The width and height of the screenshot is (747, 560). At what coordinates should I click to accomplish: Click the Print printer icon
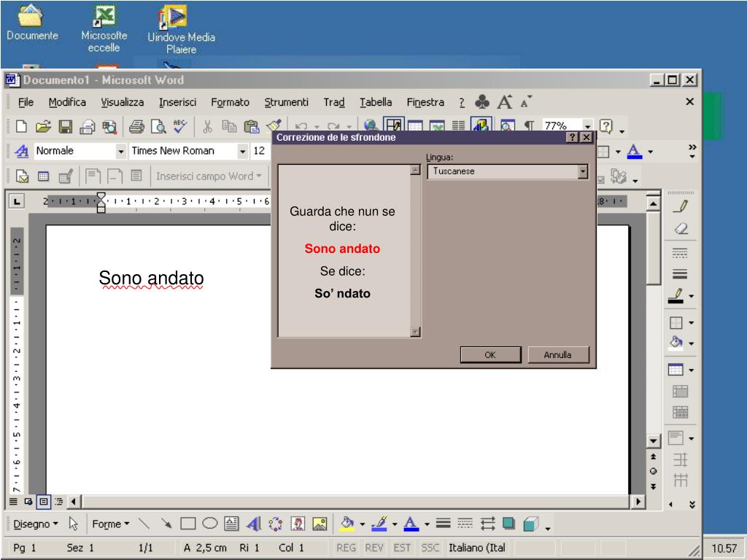pos(136,127)
